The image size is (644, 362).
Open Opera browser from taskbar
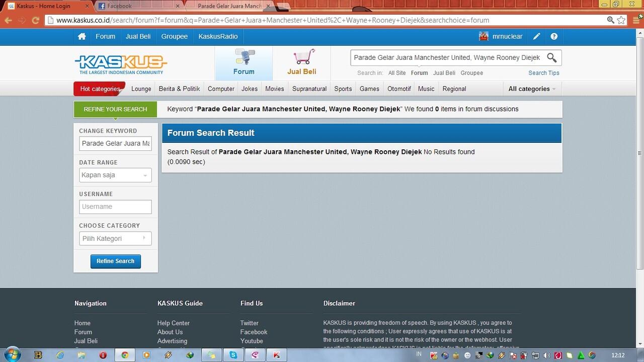103,355
